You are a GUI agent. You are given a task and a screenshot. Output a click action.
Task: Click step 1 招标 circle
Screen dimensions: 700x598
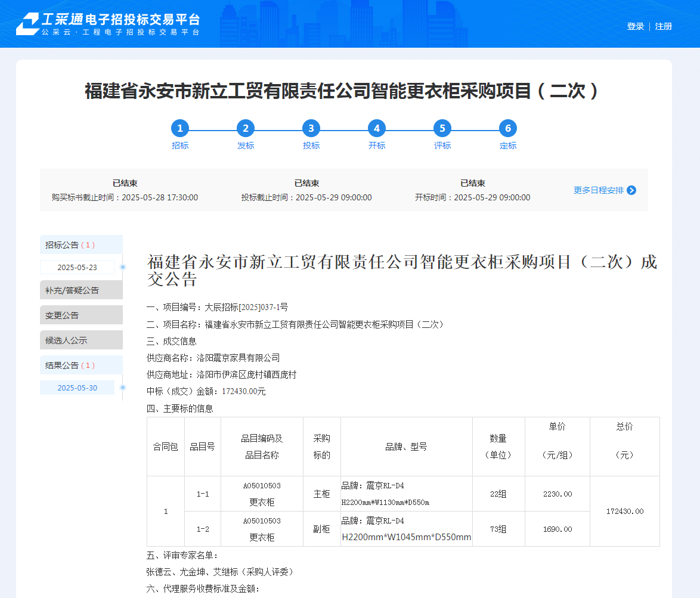(x=180, y=129)
